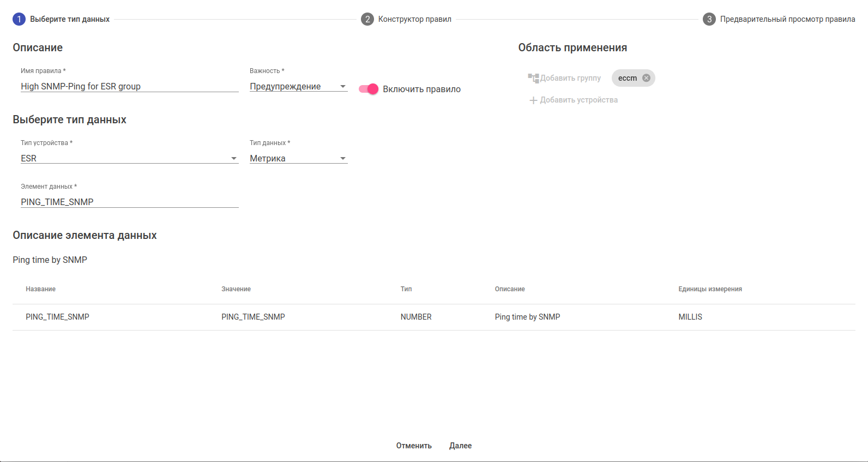Image resolution: width=868 pixels, height=462 pixels.
Task: Click the step 3 circle icon
Action: point(709,19)
